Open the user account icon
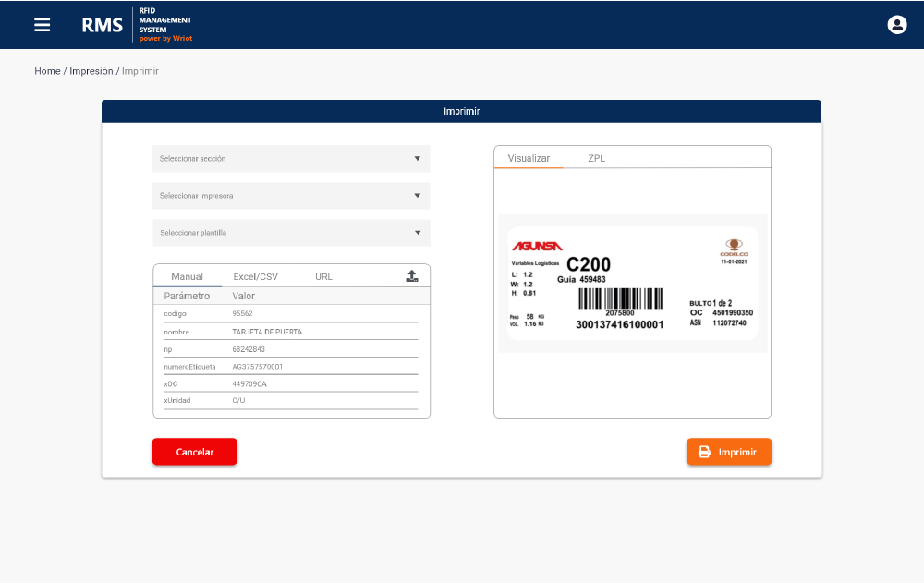This screenshot has height=583, width=924. 897,24
